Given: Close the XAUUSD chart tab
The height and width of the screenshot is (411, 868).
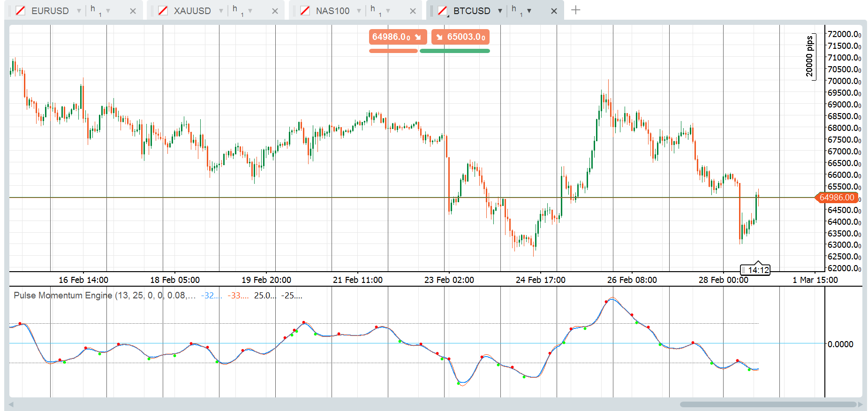Looking at the screenshot, I should (x=275, y=11).
